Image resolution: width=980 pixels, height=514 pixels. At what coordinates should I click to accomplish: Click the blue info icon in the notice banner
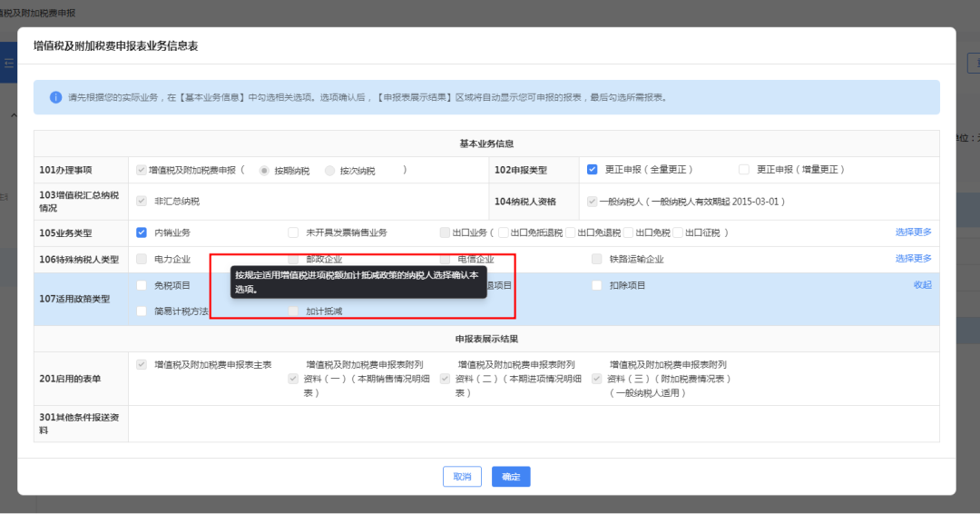click(x=55, y=97)
